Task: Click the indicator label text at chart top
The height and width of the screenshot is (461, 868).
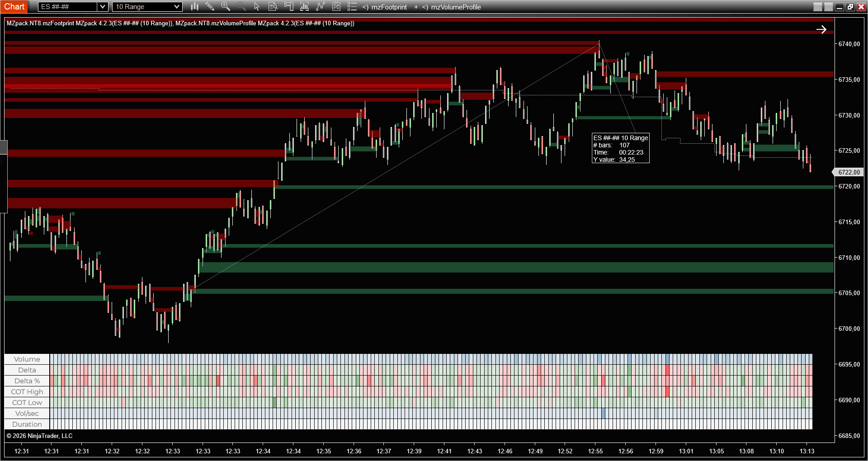Action: pyautogui.click(x=180, y=23)
